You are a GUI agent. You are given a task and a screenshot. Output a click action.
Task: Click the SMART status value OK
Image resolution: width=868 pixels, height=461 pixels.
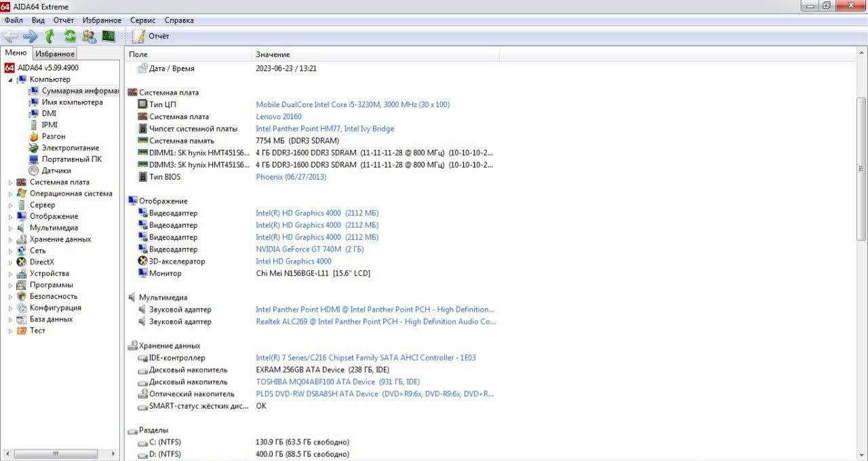tap(261, 406)
